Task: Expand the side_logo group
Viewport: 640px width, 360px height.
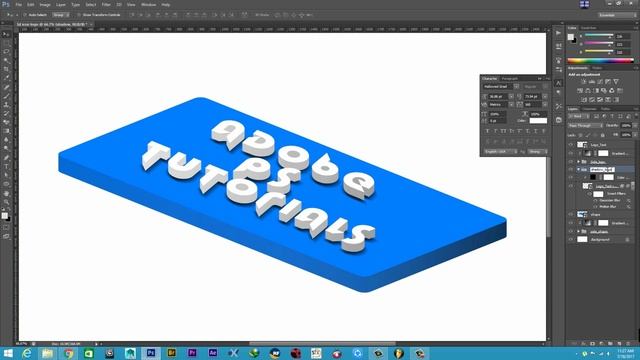Action: tap(578, 162)
